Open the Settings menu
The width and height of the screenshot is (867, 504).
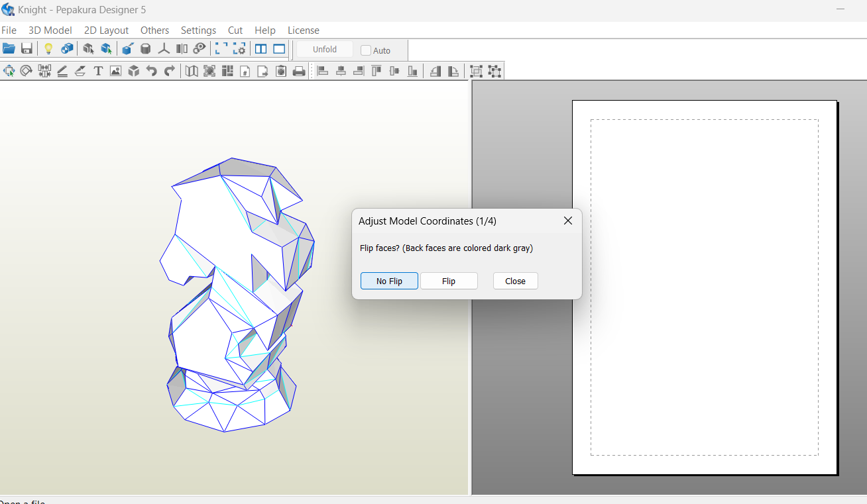click(198, 30)
